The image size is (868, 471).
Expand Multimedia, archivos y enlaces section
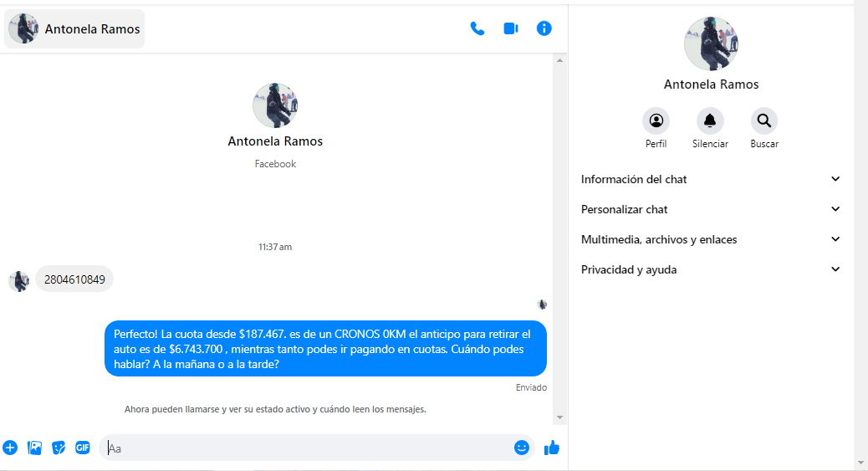point(711,239)
